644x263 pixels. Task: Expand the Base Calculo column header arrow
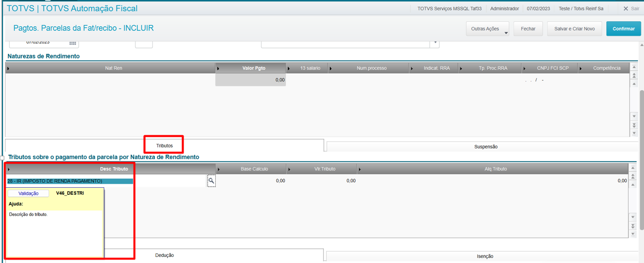coord(218,169)
